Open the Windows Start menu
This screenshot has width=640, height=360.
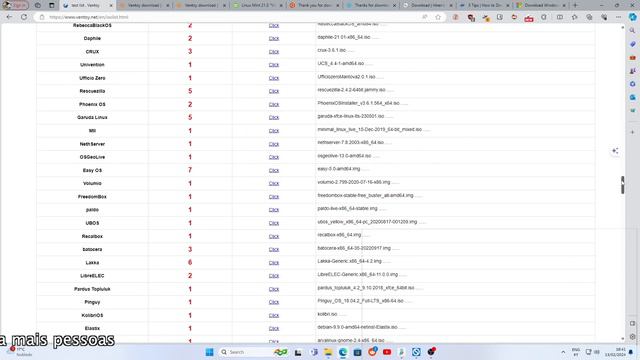point(209,352)
